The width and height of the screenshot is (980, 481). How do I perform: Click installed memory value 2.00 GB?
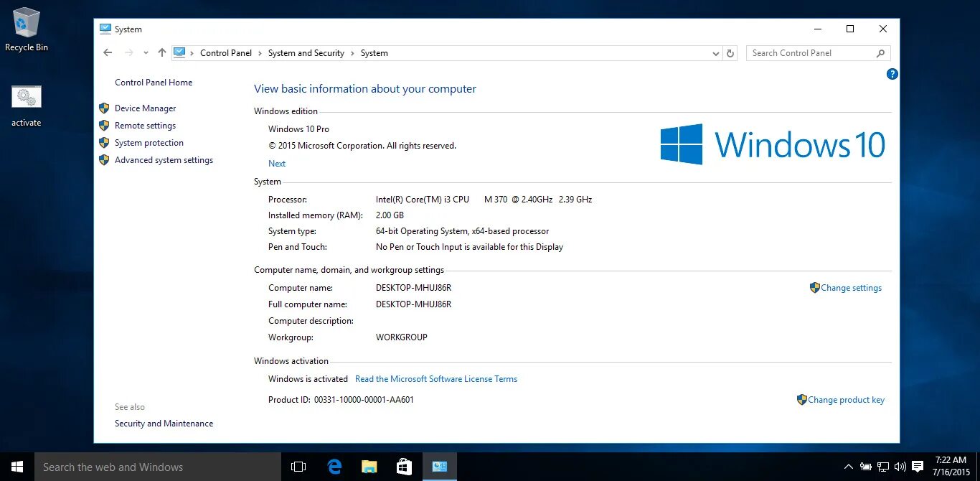click(x=390, y=215)
